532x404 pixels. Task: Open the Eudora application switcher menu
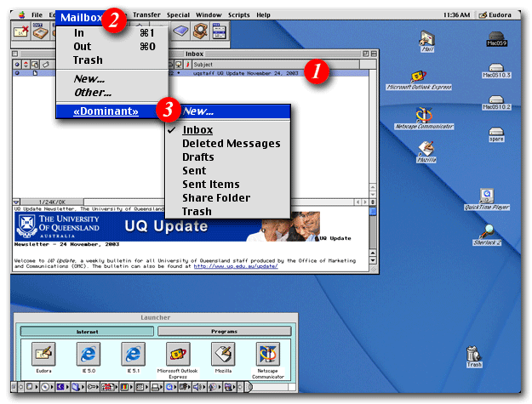[495, 15]
